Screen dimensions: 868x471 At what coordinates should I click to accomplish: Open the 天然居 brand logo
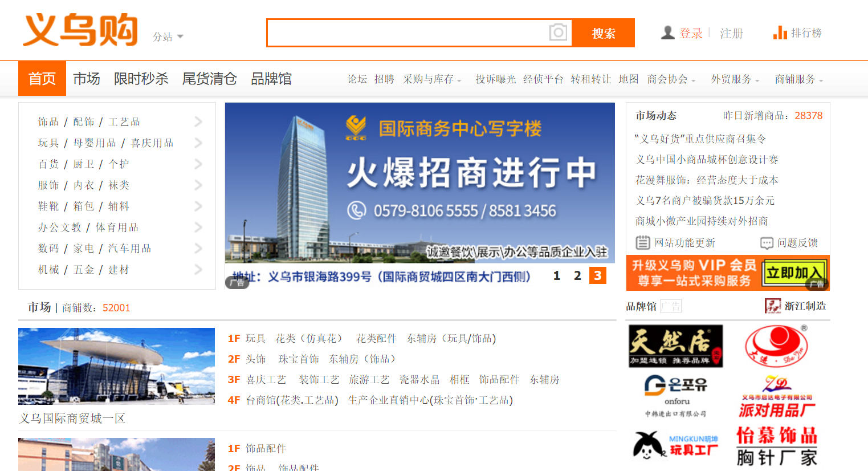[675, 346]
